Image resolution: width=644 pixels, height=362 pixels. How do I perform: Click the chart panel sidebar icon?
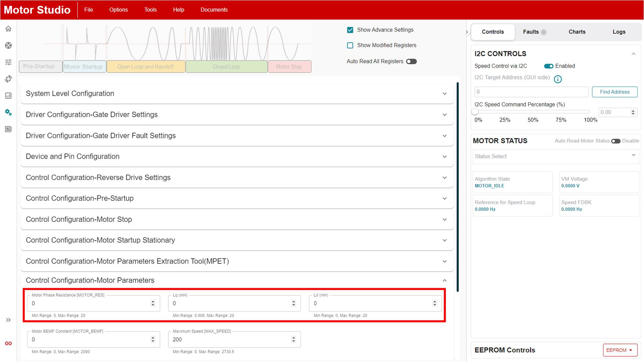8,96
